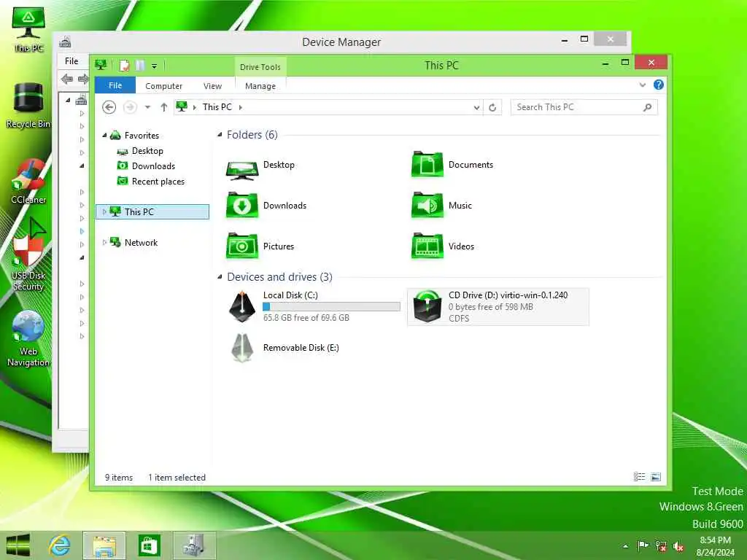This screenshot has height=560, width=747.
Task: Select Network in the navigation pane
Action: [x=141, y=242]
